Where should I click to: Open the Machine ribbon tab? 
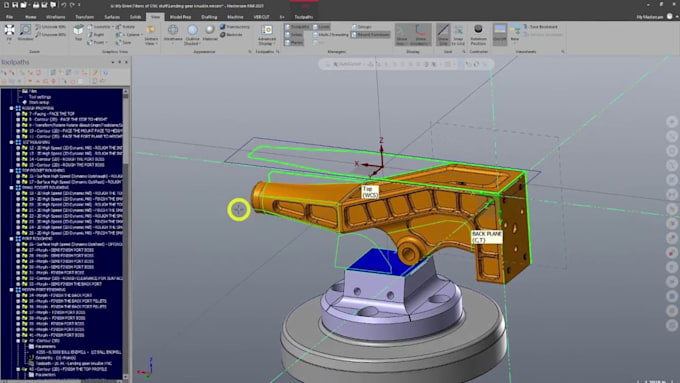pos(235,17)
